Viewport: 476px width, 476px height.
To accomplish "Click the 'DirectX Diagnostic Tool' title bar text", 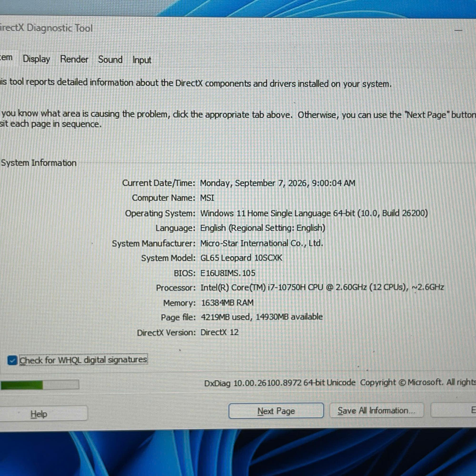I will (46, 28).
